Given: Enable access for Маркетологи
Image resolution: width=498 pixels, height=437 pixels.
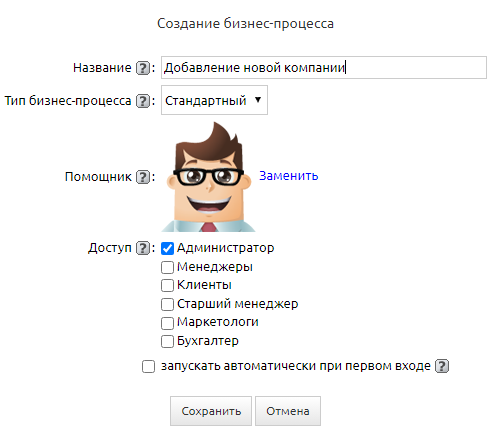Looking at the screenshot, I should (x=167, y=323).
